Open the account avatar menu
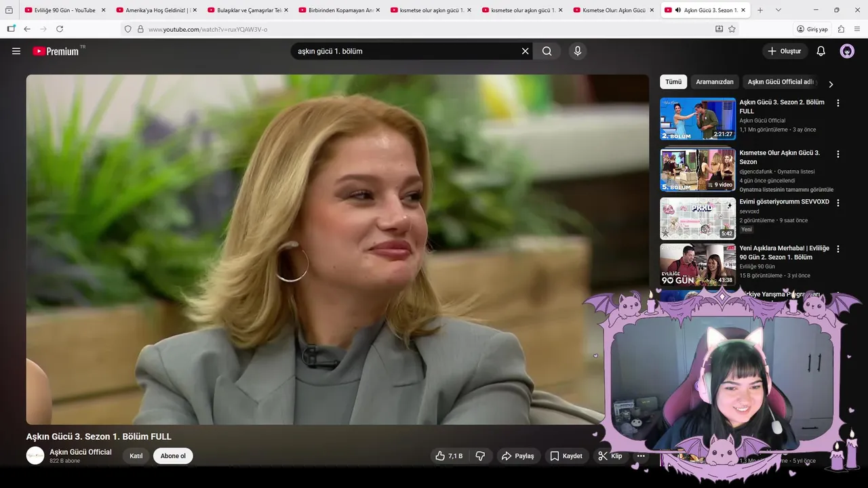 (847, 51)
